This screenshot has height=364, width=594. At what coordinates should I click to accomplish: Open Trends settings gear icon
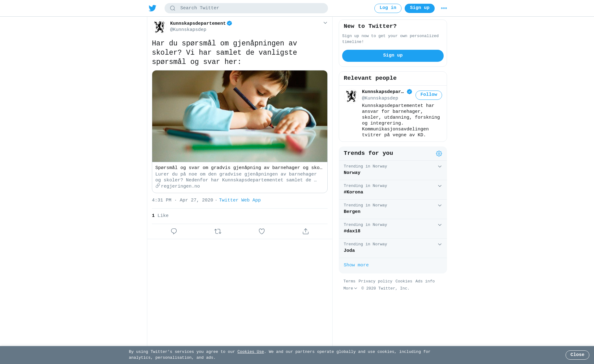tap(439, 154)
